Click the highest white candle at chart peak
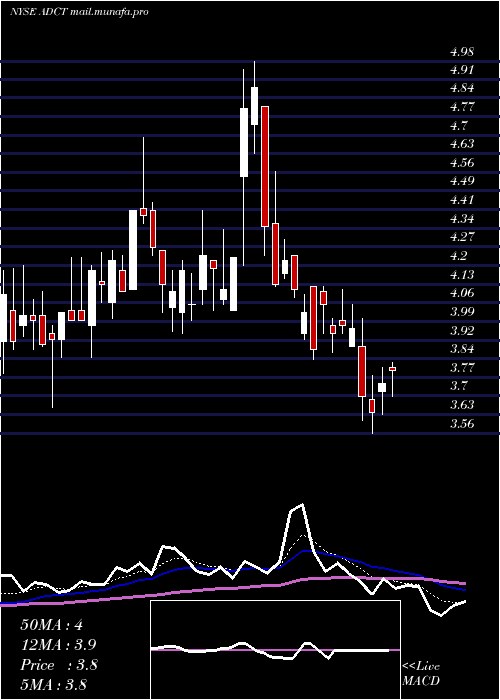The image size is (500, 700). (254, 106)
